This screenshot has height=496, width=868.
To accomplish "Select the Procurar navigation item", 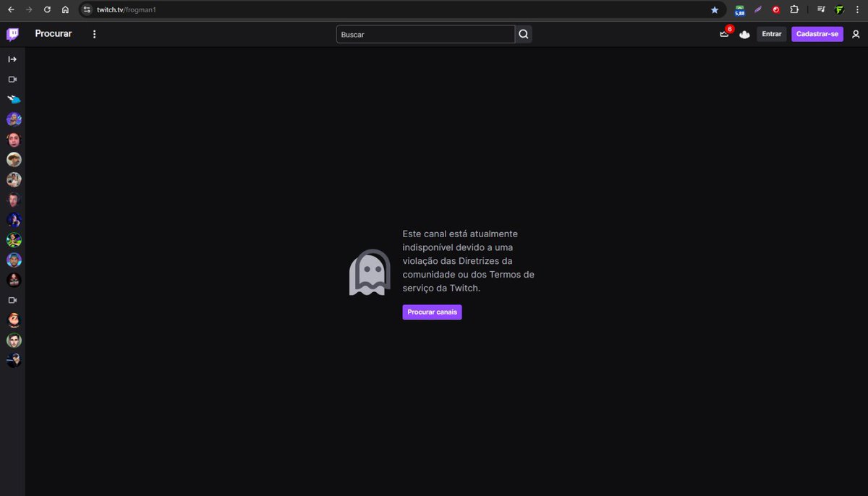I will (x=53, y=33).
